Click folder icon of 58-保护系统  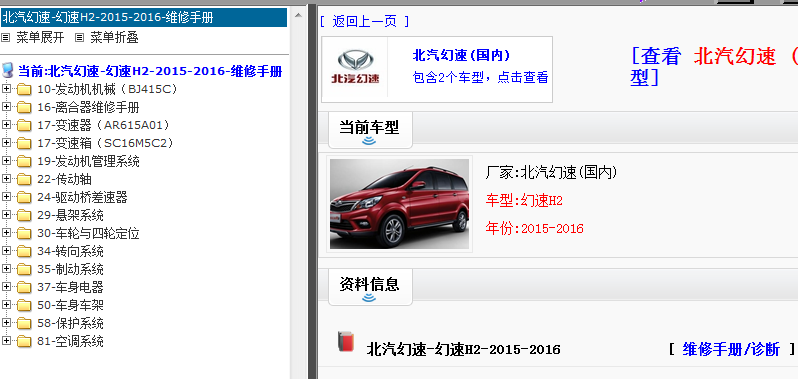(24, 324)
